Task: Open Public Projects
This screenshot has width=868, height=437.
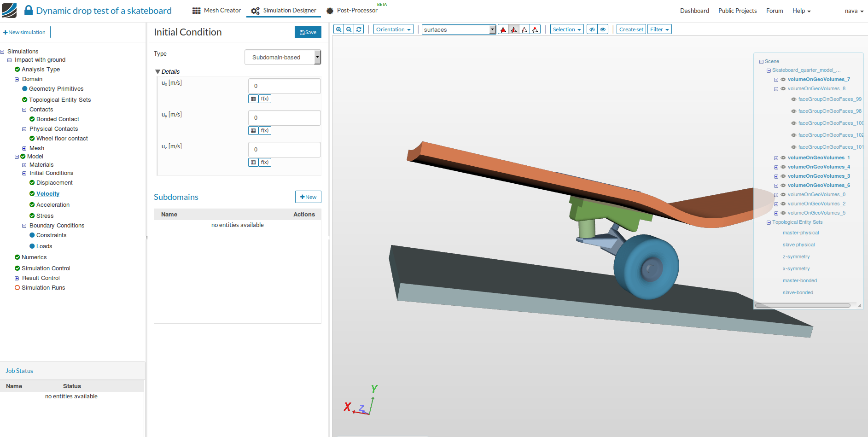Action: tap(737, 11)
